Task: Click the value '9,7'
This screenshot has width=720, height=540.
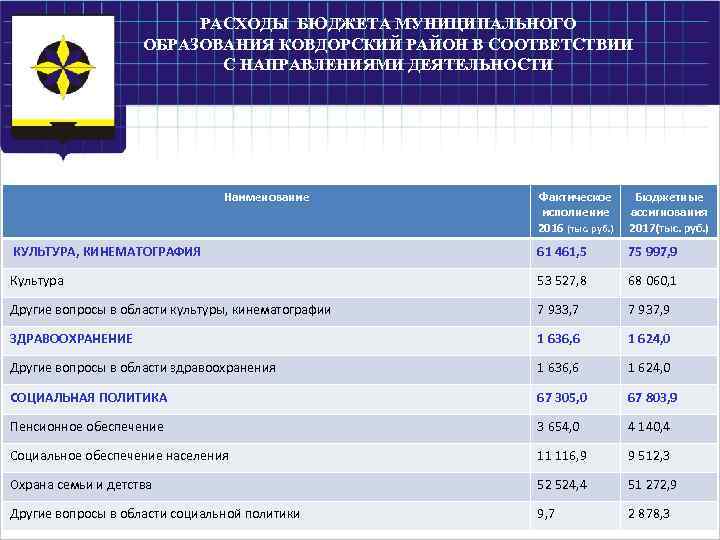Action: [546, 514]
